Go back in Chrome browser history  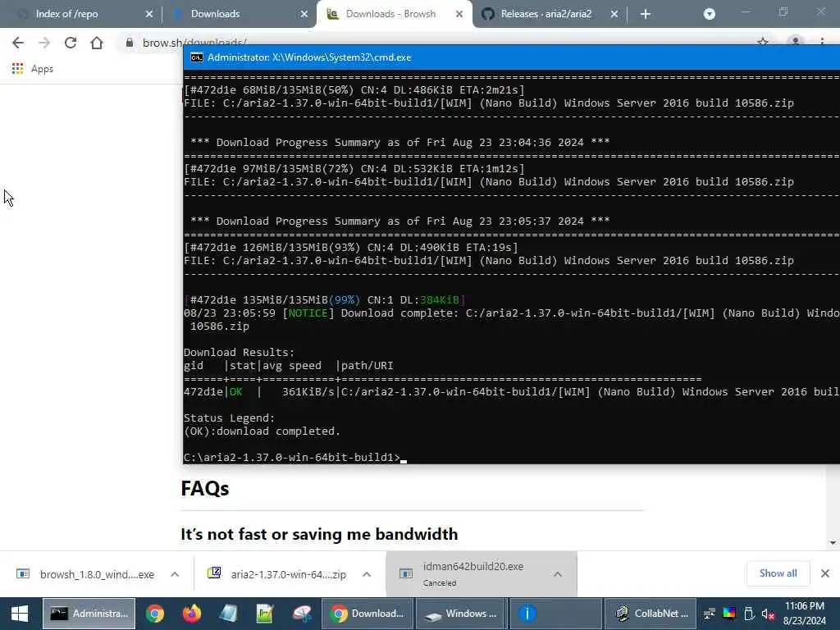[x=18, y=43]
